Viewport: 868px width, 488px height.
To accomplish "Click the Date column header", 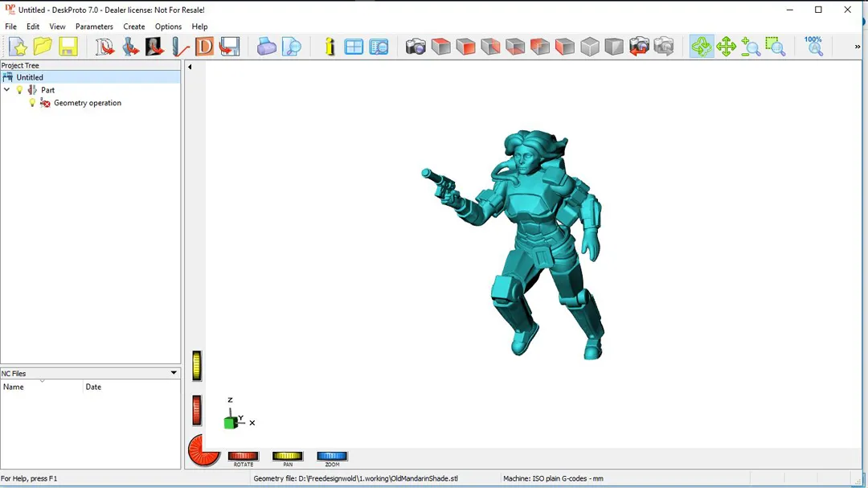I will (93, 387).
